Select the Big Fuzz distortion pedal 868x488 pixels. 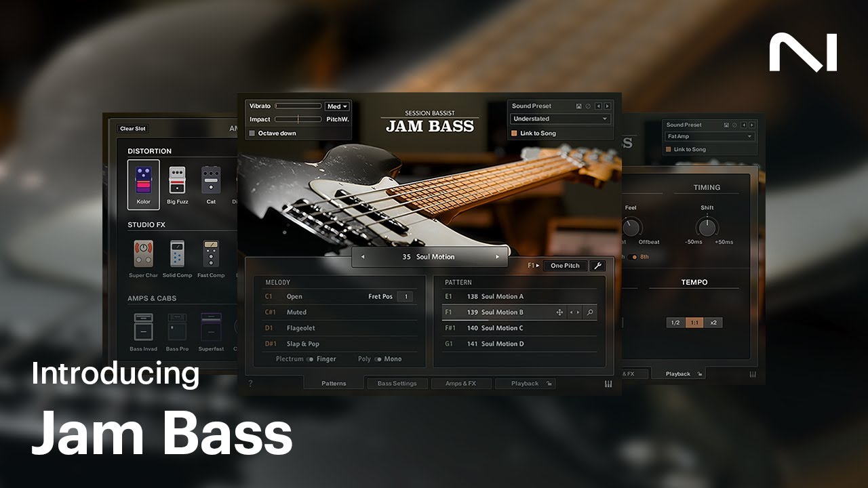pos(177,184)
